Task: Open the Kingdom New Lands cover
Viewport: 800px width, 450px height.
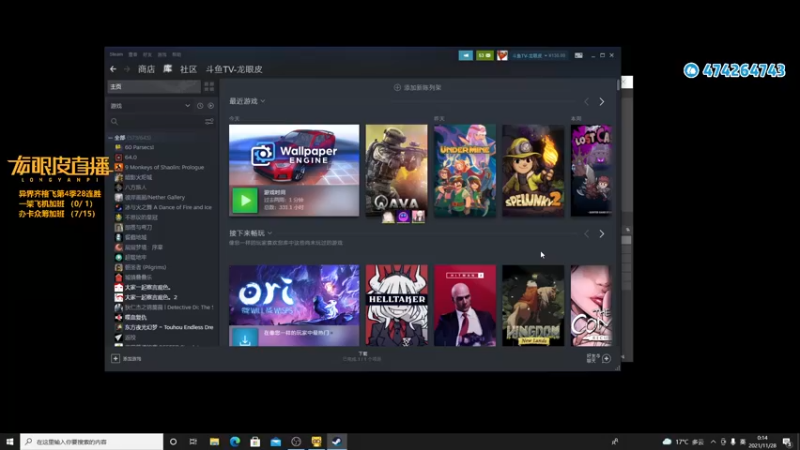Action: (x=533, y=305)
